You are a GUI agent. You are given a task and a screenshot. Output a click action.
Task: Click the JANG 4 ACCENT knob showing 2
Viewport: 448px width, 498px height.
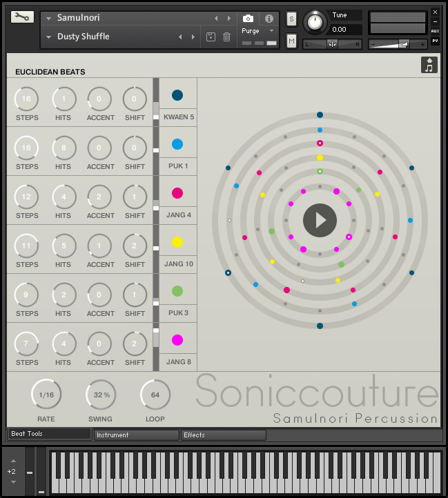(x=99, y=197)
